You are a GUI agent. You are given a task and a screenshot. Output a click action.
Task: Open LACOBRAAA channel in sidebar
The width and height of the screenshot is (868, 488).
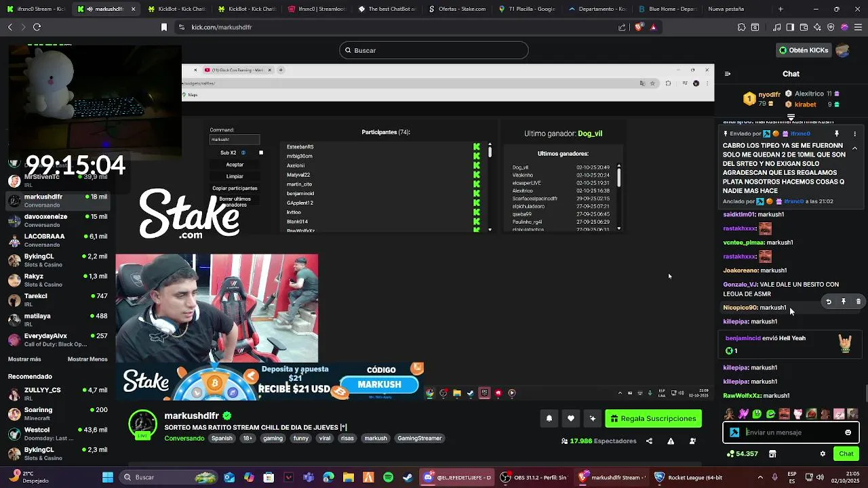click(x=58, y=241)
